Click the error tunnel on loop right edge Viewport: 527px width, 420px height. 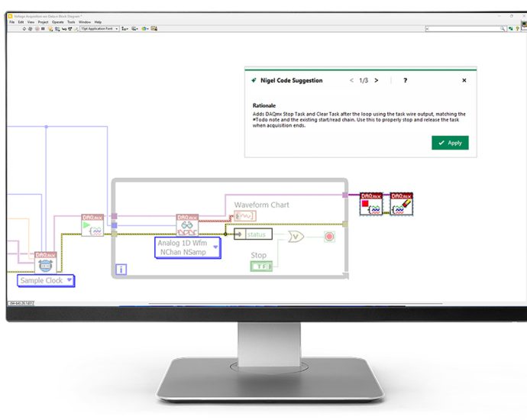345,224
